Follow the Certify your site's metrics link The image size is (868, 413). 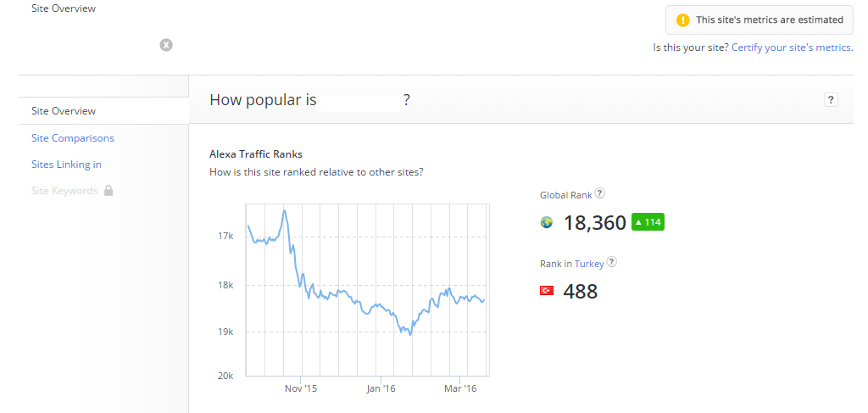click(792, 47)
